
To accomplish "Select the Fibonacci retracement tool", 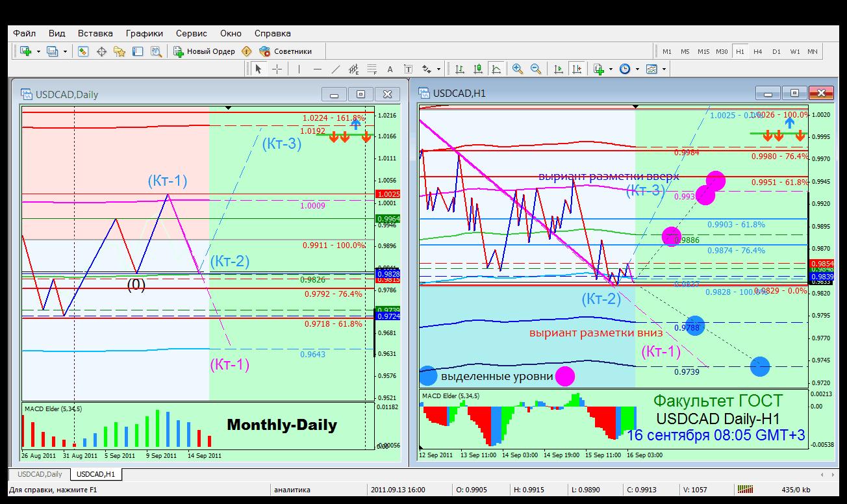I will click(372, 69).
